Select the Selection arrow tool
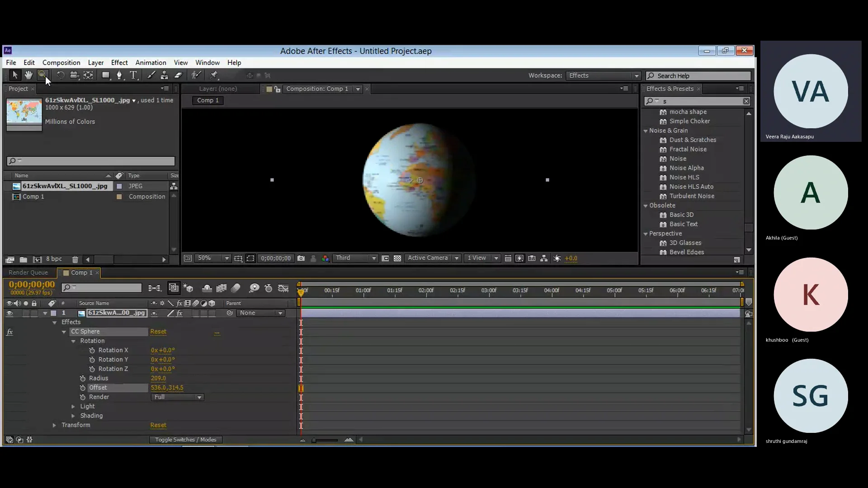The height and width of the screenshot is (488, 868). [15, 75]
